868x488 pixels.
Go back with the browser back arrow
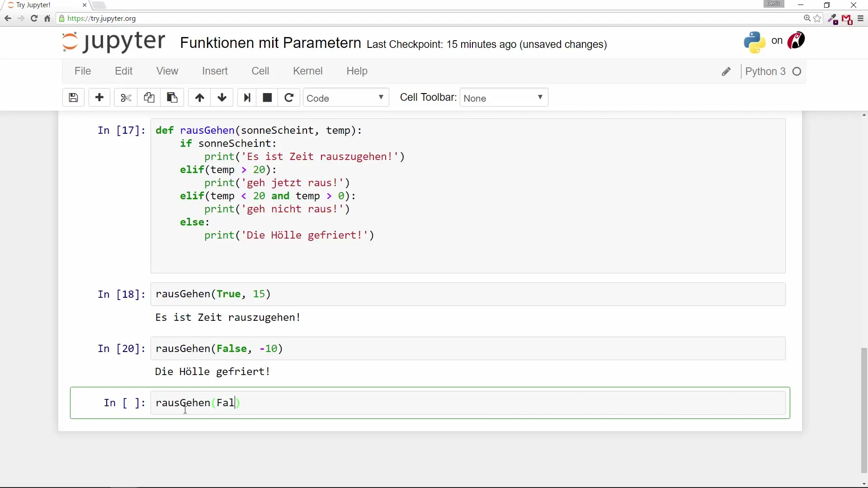pos(8,19)
